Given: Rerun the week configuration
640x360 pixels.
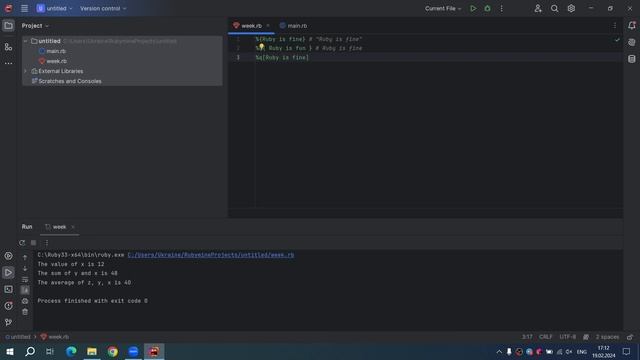Looking at the screenshot, I should [x=22, y=243].
